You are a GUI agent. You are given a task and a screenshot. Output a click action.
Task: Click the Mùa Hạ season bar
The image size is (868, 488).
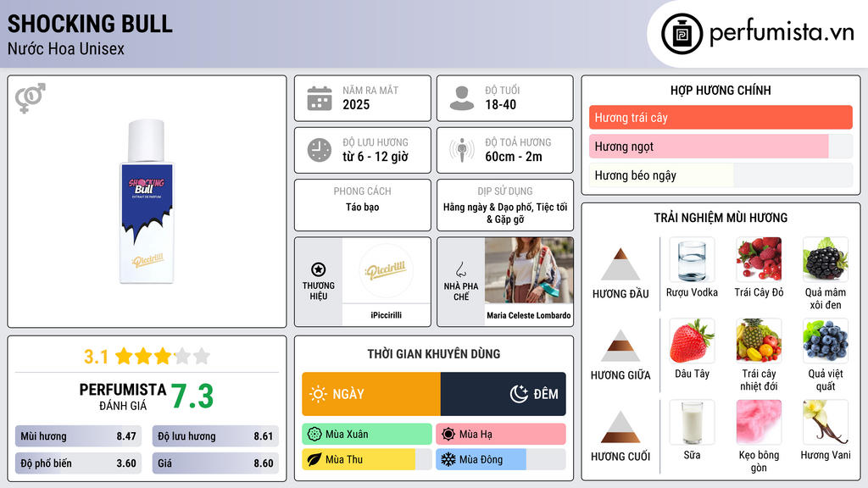click(x=501, y=435)
